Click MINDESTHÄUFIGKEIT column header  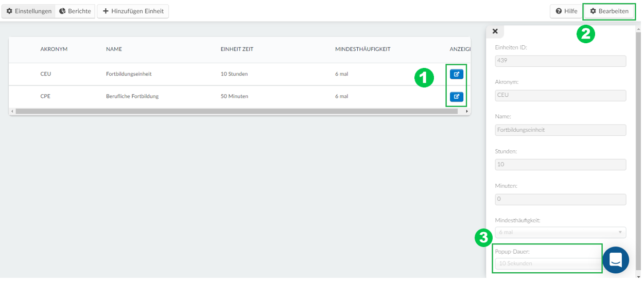362,49
